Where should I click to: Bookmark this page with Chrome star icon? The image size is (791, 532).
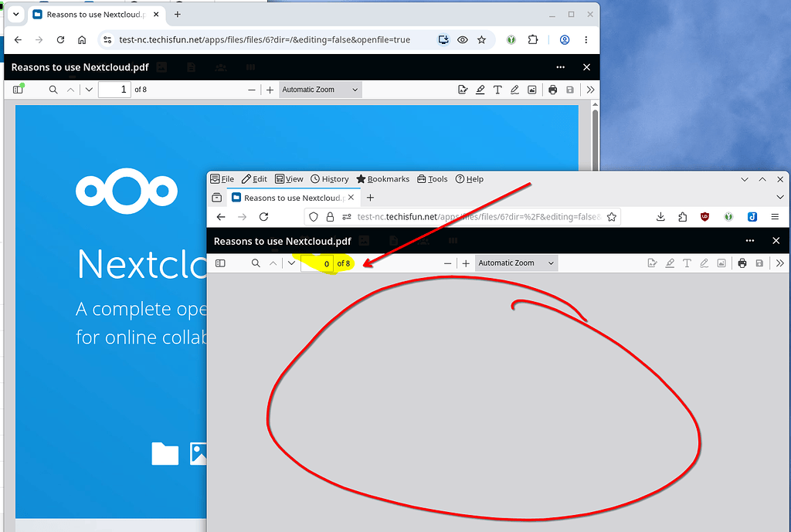pos(482,40)
